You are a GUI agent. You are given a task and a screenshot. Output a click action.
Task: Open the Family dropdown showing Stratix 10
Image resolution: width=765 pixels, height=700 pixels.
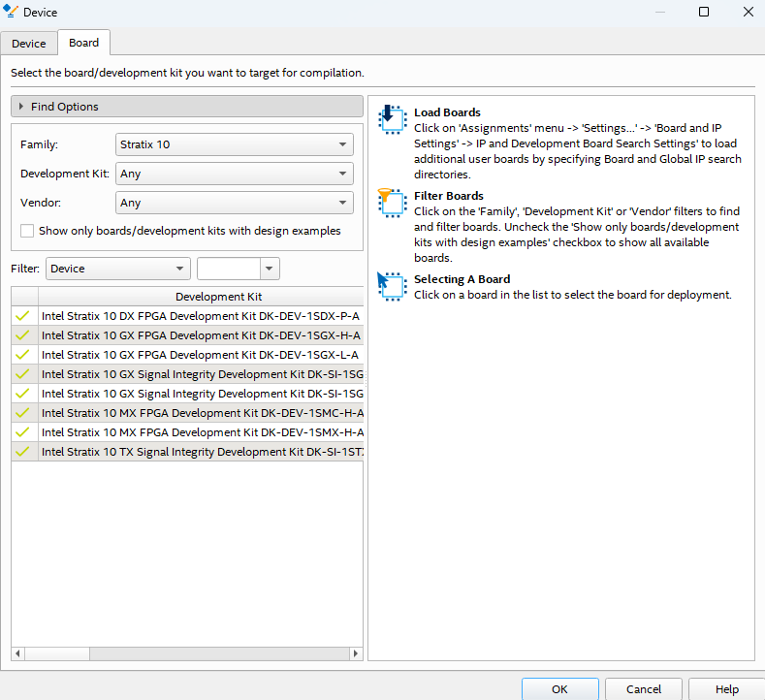pyautogui.click(x=234, y=144)
